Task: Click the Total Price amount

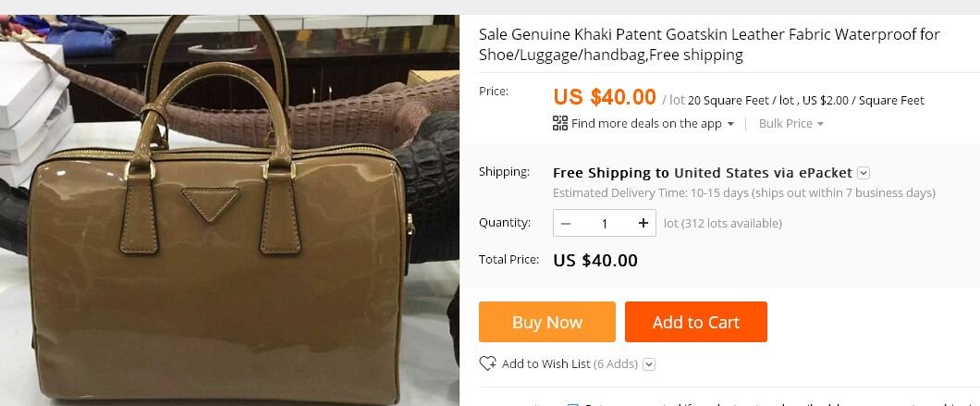Action: tap(595, 260)
